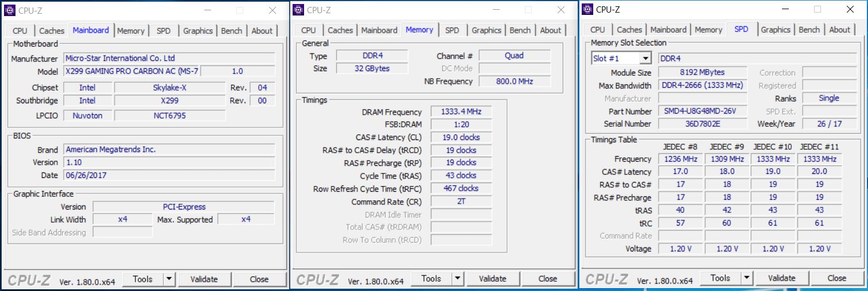Image resolution: width=868 pixels, height=291 pixels.
Task: Click Serial Number 36D7802E
Action: click(x=702, y=124)
